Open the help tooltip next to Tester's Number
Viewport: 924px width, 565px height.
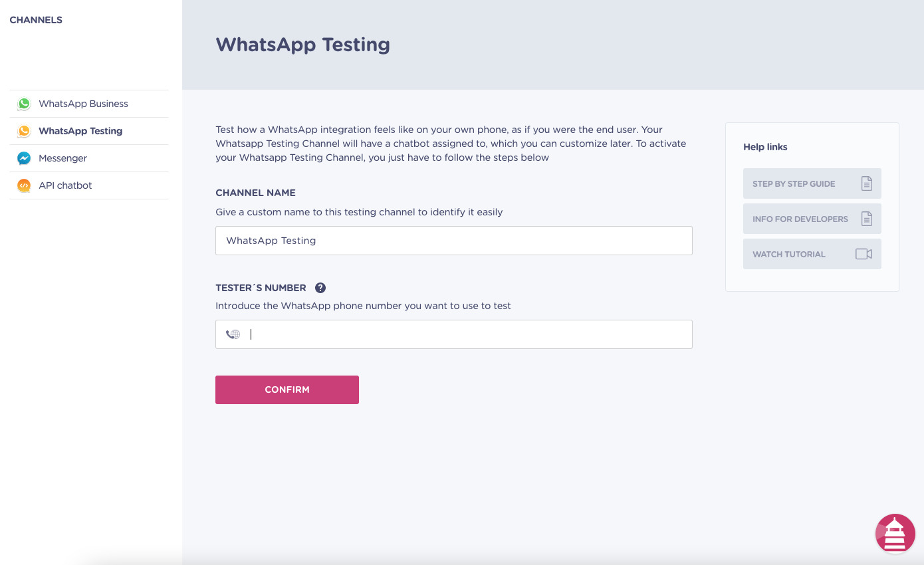(x=320, y=287)
